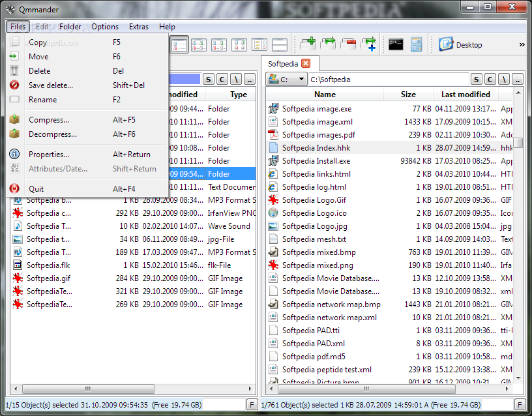Viewport: 532px width, 416px height.
Task: Click the S button in right panel
Action: [x=476, y=80]
